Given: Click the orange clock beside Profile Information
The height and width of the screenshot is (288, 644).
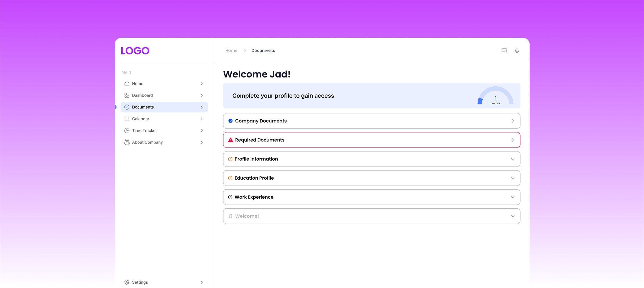Looking at the screenshot, I should point(230,159).
